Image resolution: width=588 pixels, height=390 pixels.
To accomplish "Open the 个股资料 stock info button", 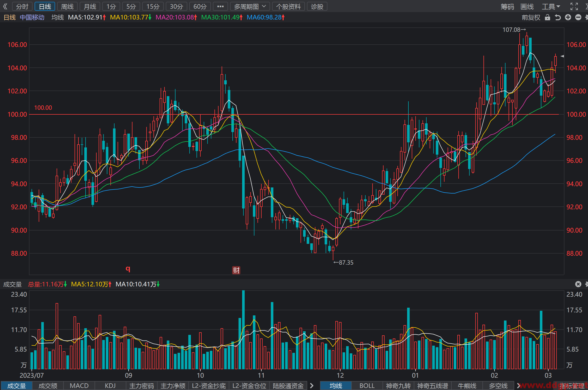I will 288,6.
